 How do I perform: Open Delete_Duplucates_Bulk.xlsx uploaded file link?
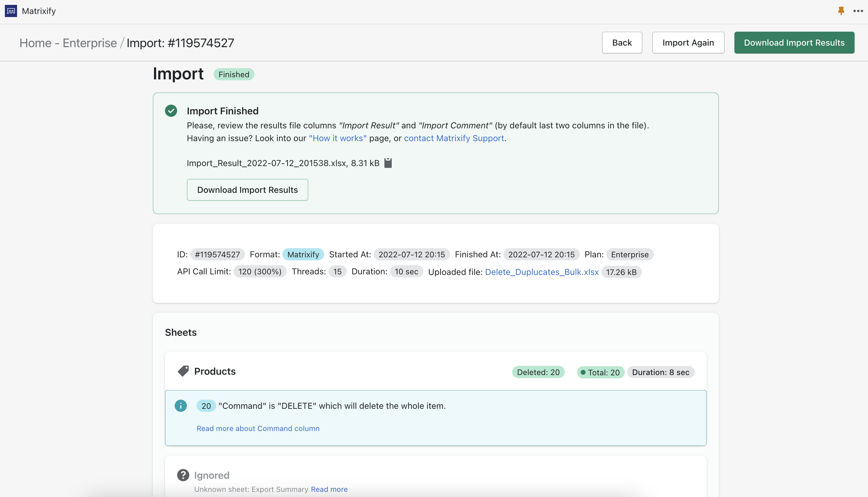pos(541,272)
